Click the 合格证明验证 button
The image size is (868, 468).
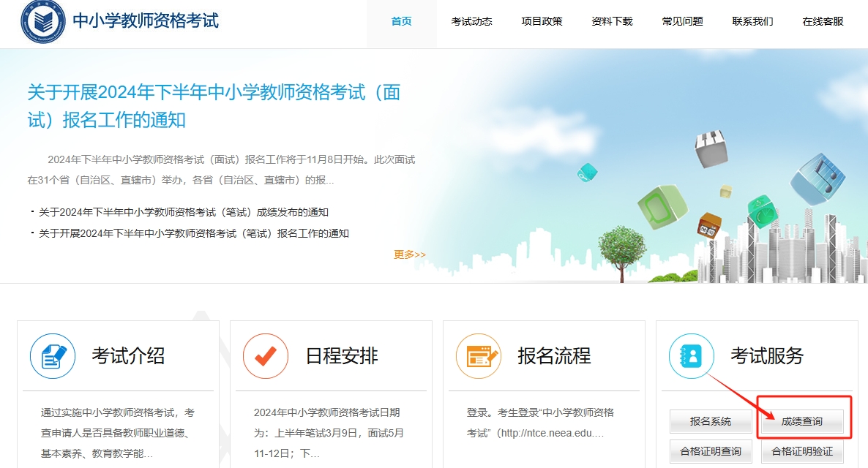click(802, 451)
